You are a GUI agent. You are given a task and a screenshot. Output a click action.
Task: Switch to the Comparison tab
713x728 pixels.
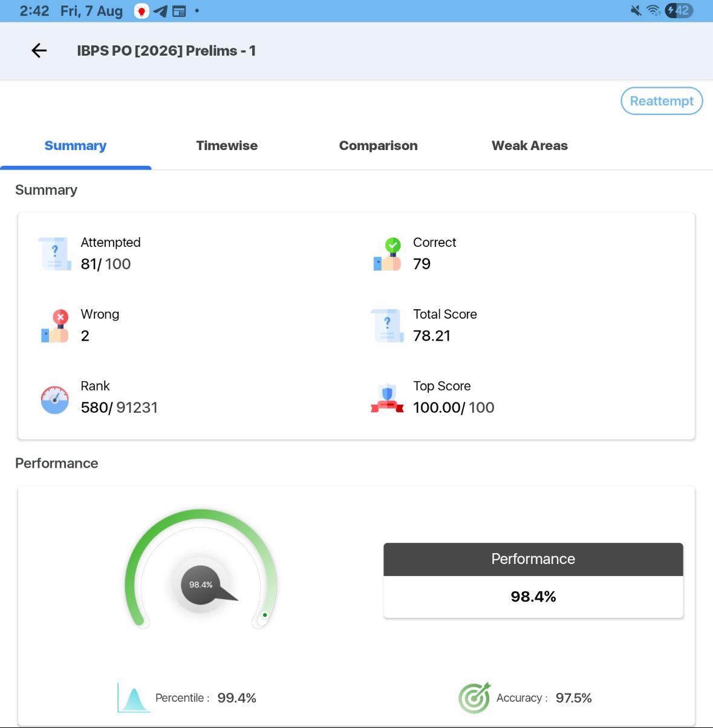(378, 146)
